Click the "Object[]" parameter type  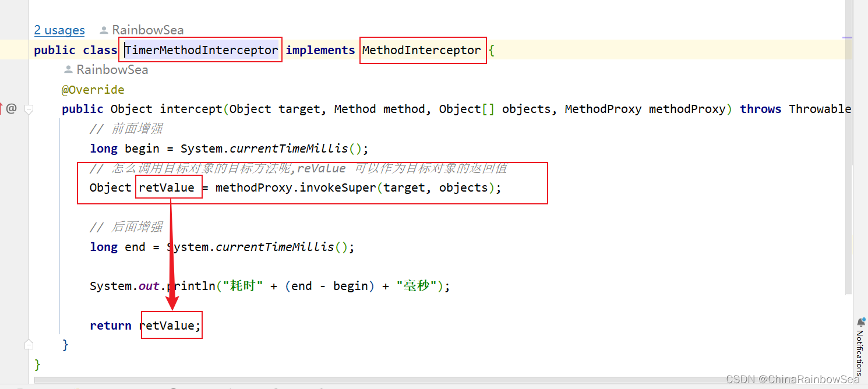467,109
